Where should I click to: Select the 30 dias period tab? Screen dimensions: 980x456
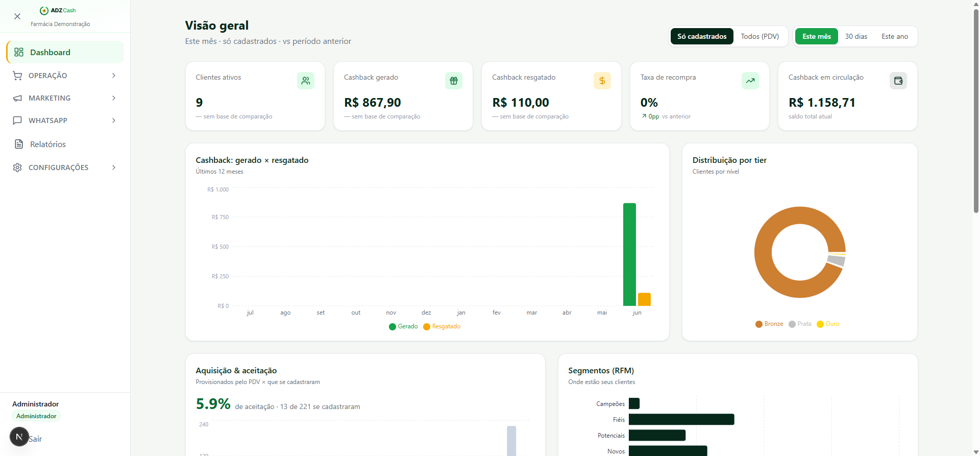(856, 36)
